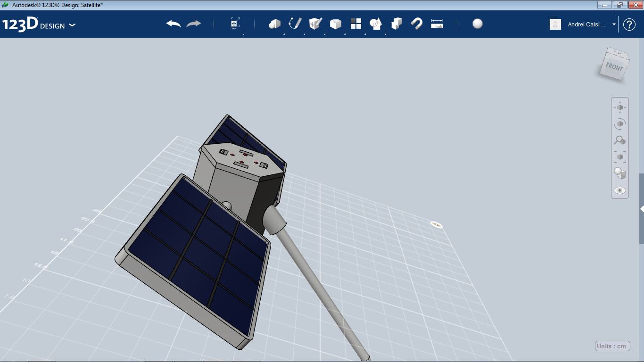Viewport: 644px width, 362px height.
Task: Toggle hidden object visibility with the eye icon
Action: 619,190
